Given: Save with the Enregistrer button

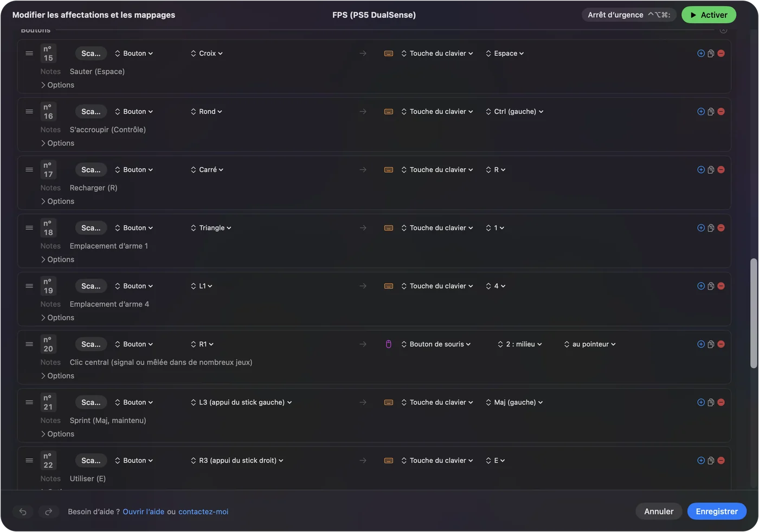Looking at the screenshot, I should [717, 511].
